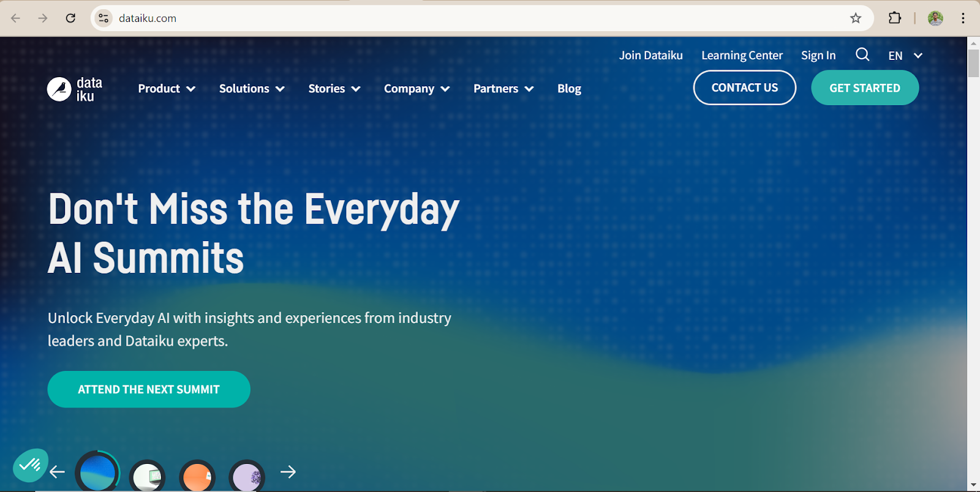Open the site information icon in the address bar
Screen dimensions: 980x492
[104, 18]
